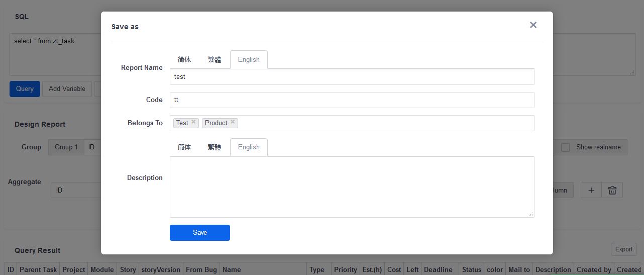Click the plus icon to add aggregate row

(591, 190)
